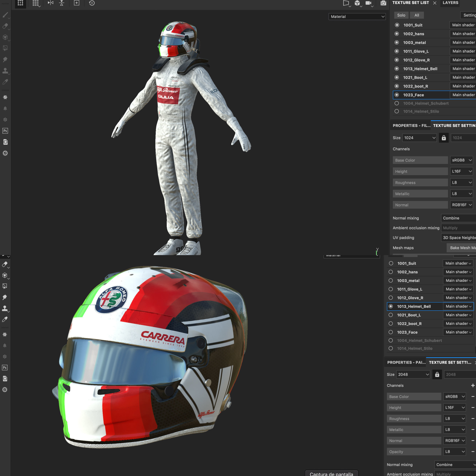
Task: Click the circular reset arrow with X icon
Action: pos(92,3)
